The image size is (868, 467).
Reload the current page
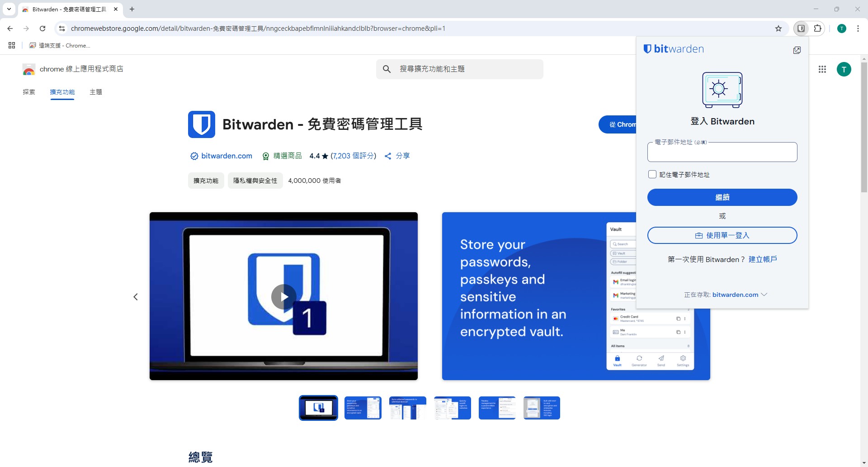[42, 28]
